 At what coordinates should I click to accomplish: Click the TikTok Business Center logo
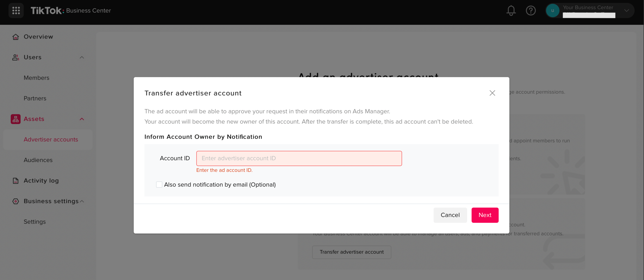[x=71, y=11]
